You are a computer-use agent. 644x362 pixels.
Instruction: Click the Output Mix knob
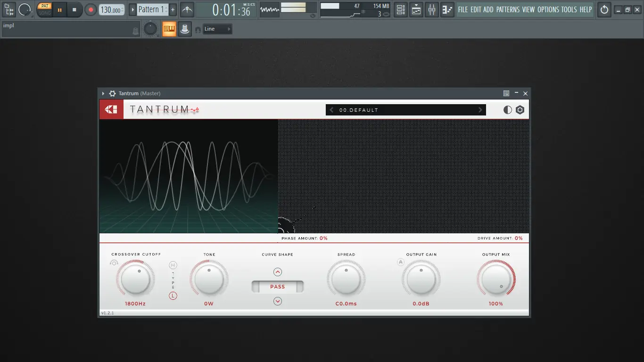coord(496,280)
